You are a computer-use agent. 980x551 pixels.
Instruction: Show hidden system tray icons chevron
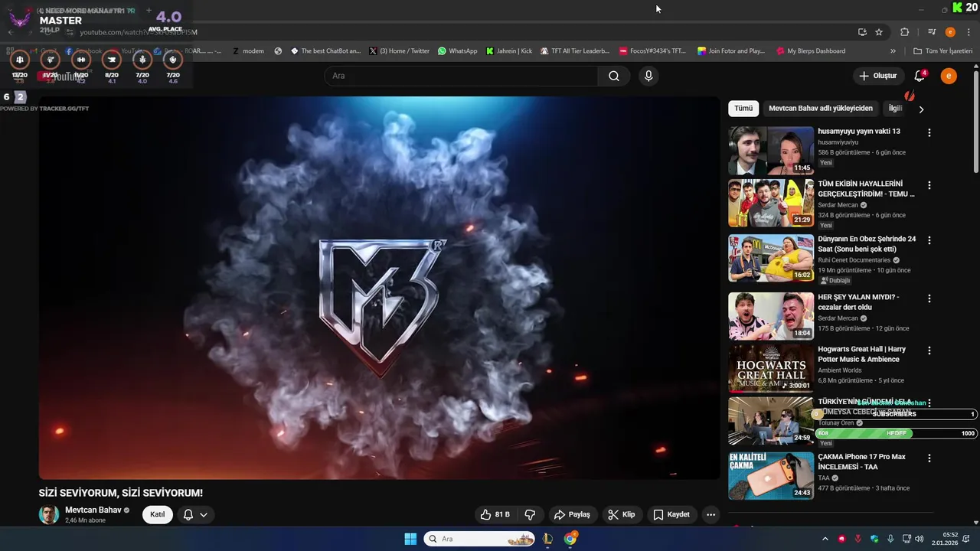(825, 539)
